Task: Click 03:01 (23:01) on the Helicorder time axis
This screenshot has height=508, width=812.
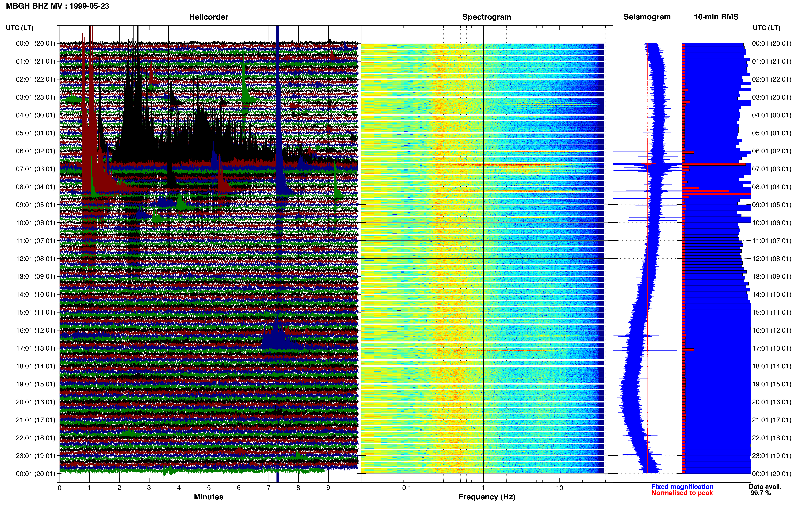Action: click(35, 97)
